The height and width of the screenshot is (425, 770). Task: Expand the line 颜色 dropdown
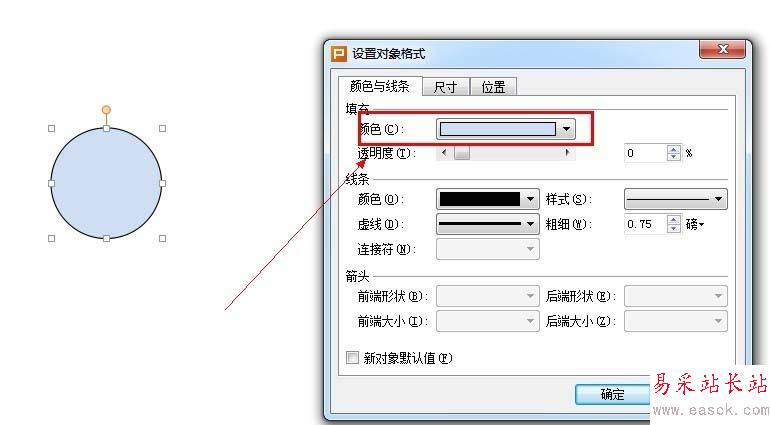pos(530,199)
